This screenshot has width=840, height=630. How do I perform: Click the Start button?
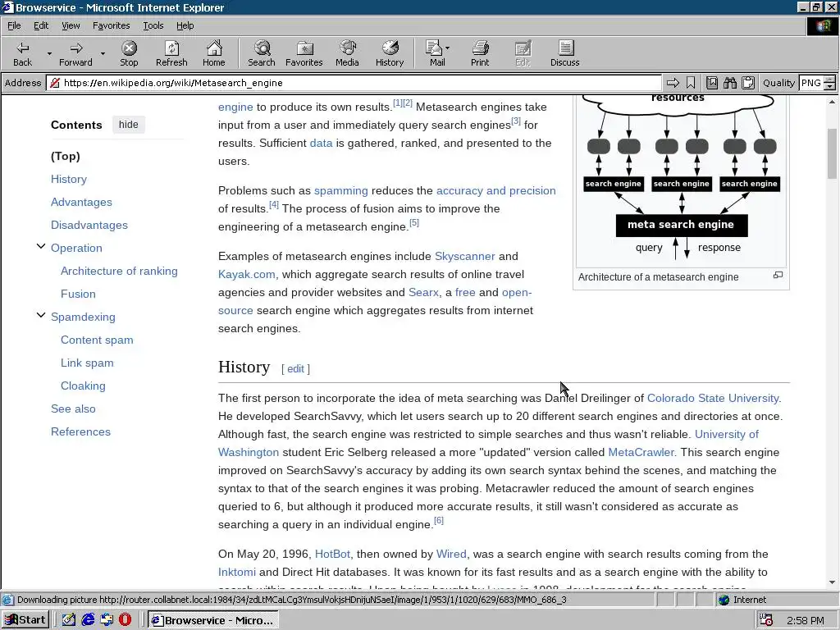[x=25, y=620]
